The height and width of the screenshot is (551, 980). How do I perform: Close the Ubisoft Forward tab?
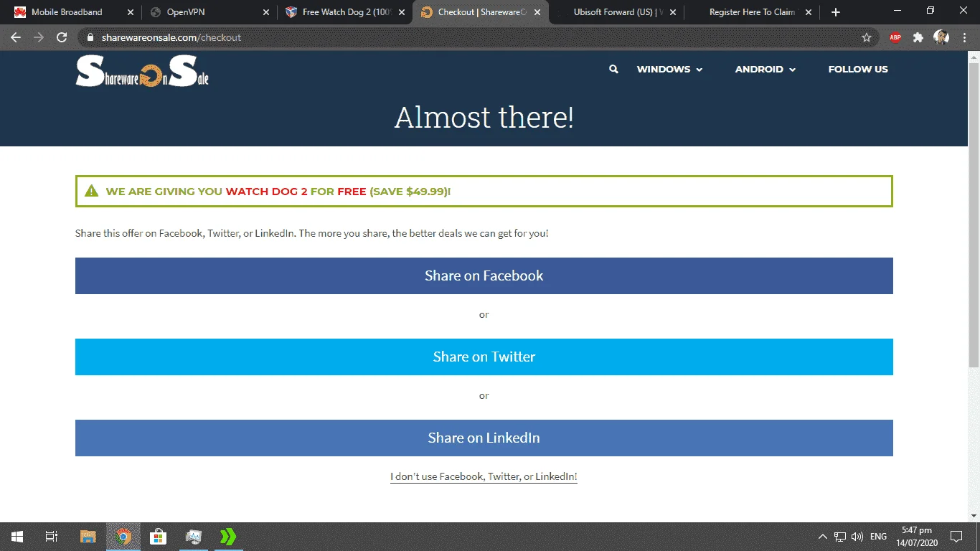[672, 12]
